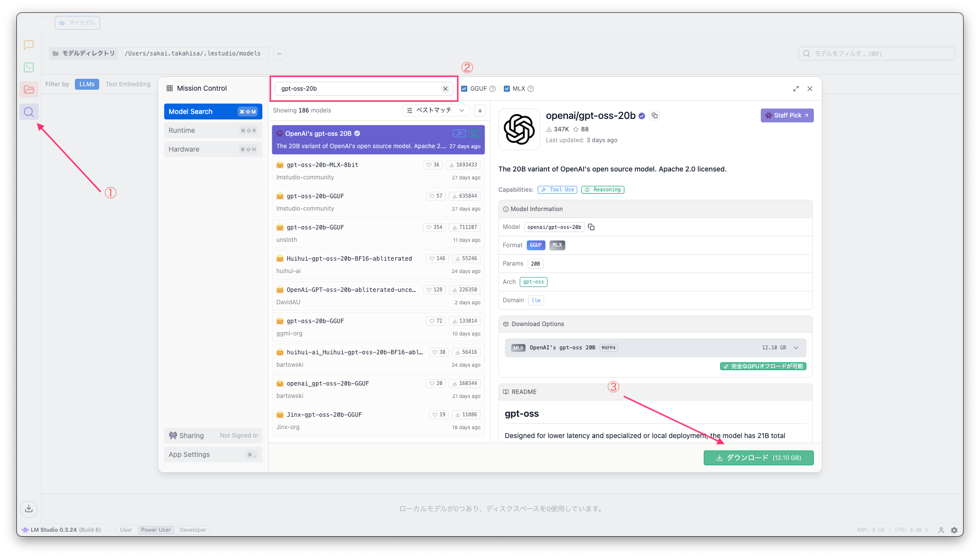Open App Settings
The height and width of the screenshot is (557, 980).
[x=213, y=454]
